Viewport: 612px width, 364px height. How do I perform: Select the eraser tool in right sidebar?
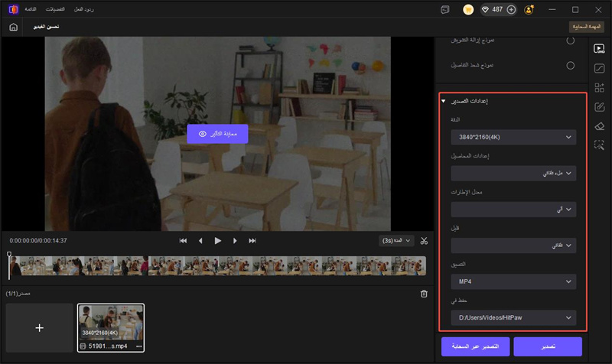[x=600, y=125]
